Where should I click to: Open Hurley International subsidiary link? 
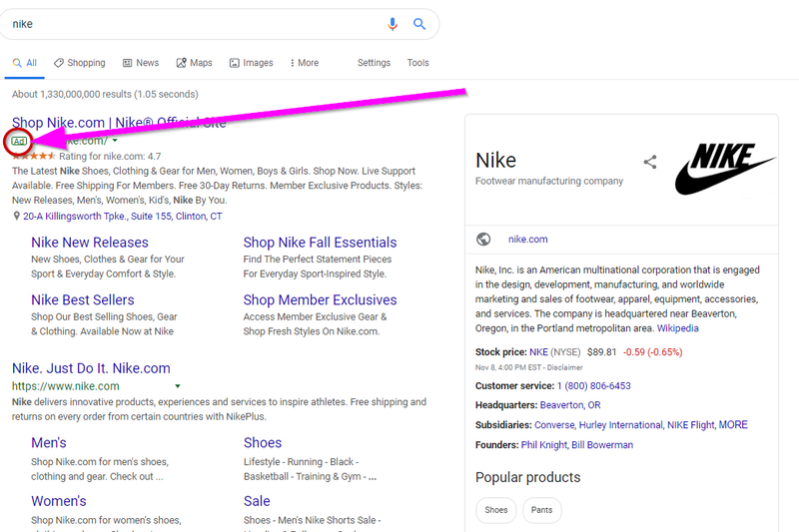click(x=620, y=425)
